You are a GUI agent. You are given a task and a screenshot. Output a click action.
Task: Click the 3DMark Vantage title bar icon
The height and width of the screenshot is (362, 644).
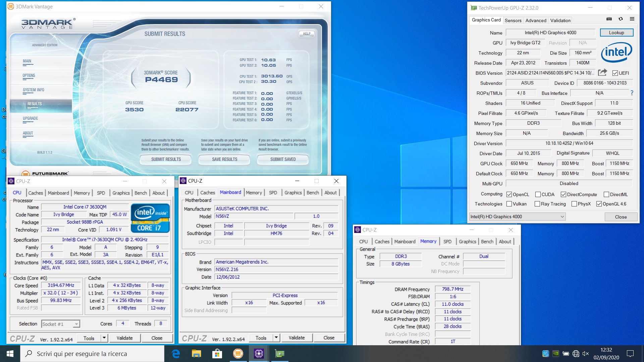[11, 6]
